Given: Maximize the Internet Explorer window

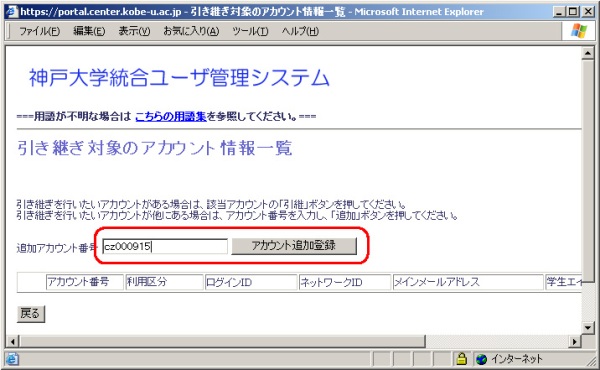Looking at the screenshot, I should [573, 12].
